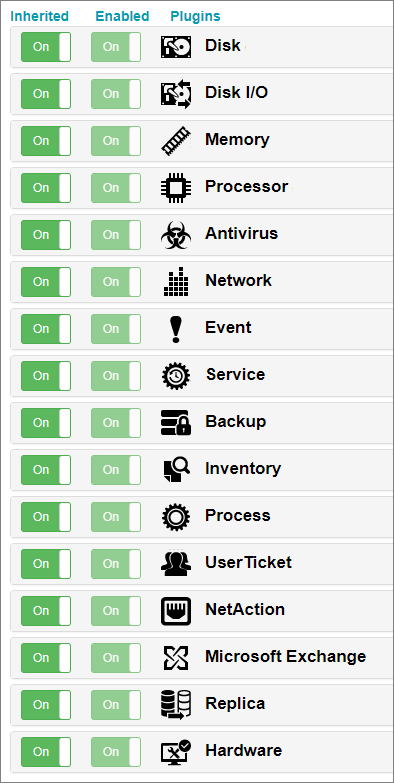
Task: Click the Memory RAM stick icon
Action: 176,141
